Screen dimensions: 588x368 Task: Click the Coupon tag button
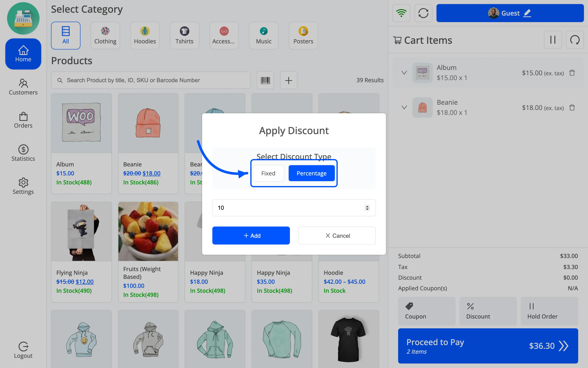click(427, 311)
